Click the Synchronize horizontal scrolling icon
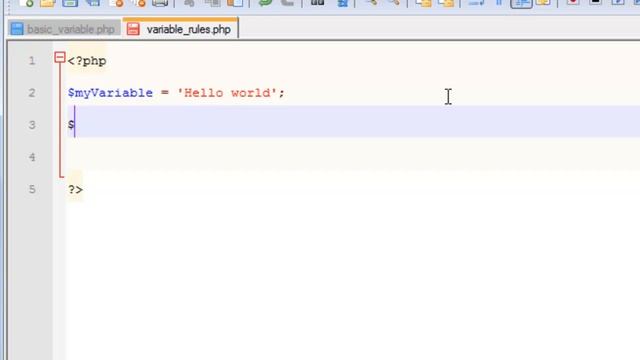This screenshot has height=360, width=640. pos(447,3)
